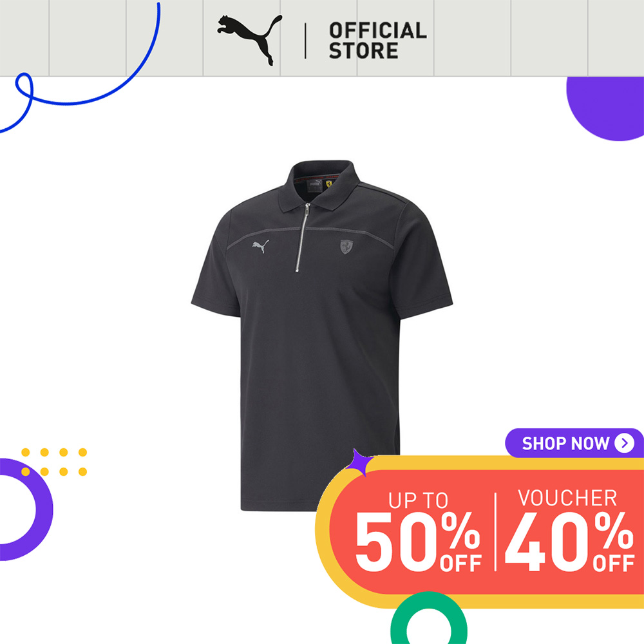Click the green ring at the bottom
The width and height of the screenshot is (644, 644).
(x=429, y=618)
